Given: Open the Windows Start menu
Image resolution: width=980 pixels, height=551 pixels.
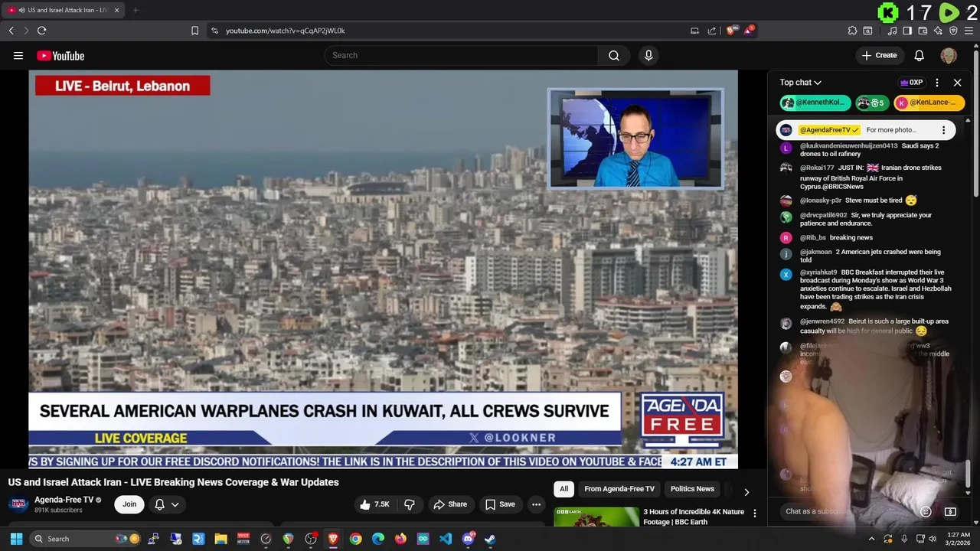Looking at the screenshot, I should click(16, 539).
